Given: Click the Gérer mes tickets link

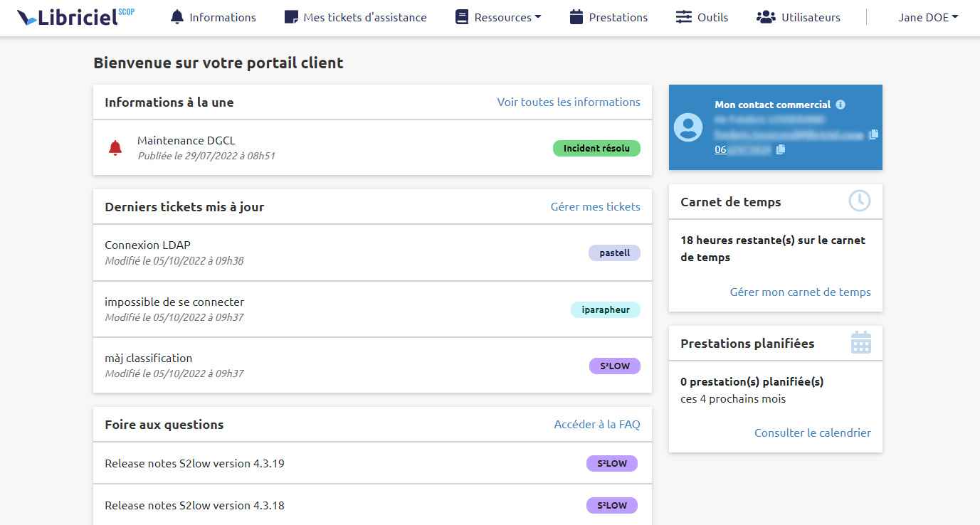Looking at the screenshot, I should pos(596,206).
